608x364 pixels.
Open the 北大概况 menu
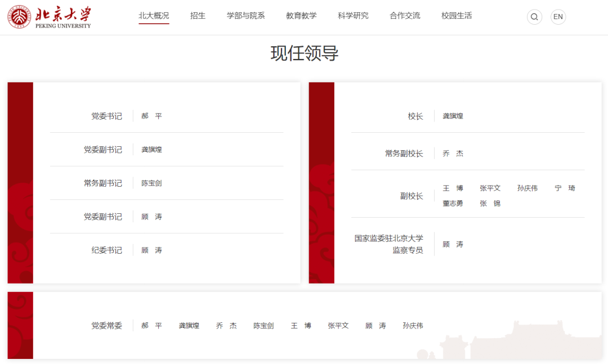pos(154,16)
